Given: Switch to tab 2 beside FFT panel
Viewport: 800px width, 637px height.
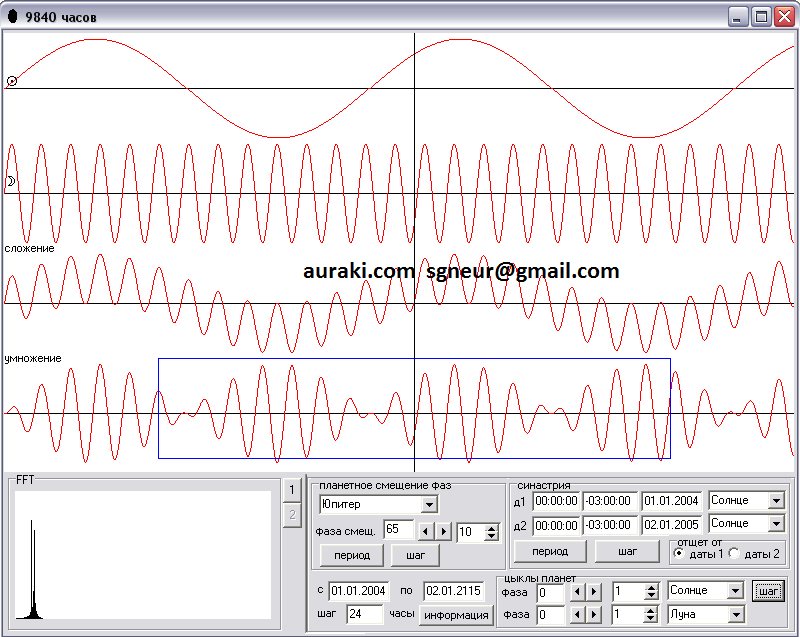Looking at the screenshot, I should 292,515.
